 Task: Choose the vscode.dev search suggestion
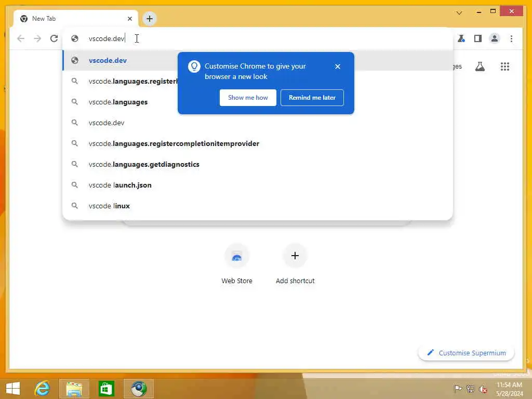point(258,123)
